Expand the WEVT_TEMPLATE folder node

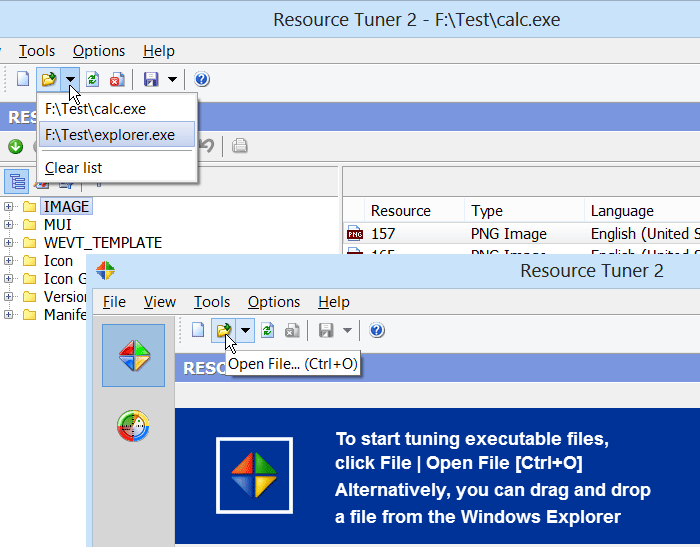[x=8, y=242]
